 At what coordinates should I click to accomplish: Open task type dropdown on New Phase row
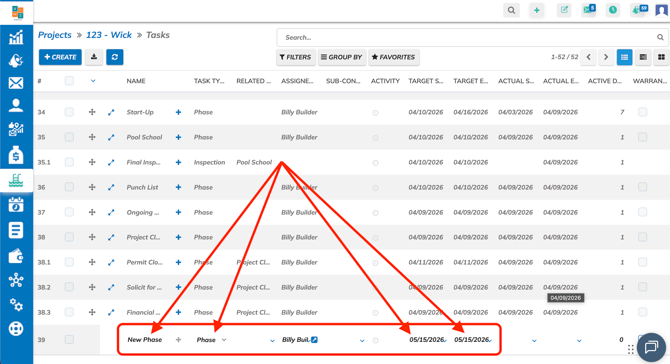(224, 340)
